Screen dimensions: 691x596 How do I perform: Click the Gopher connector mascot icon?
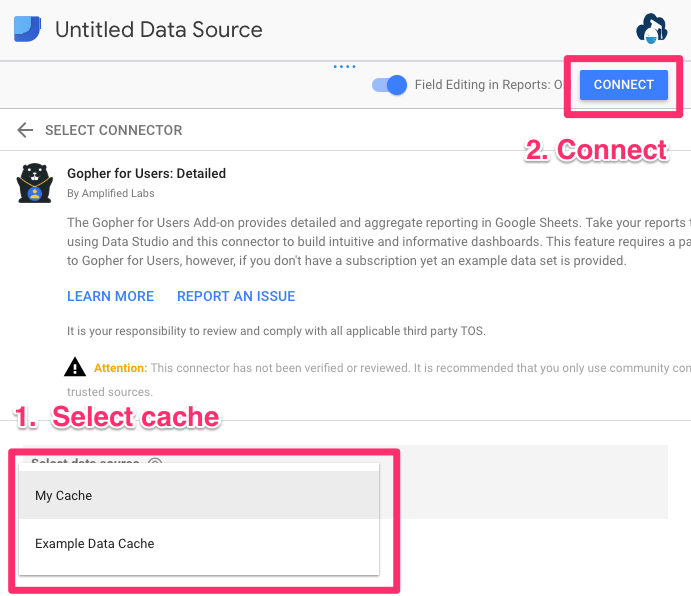coord(34,182)
